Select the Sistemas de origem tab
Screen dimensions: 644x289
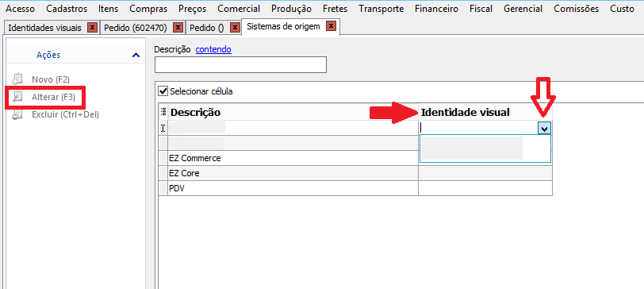[283, 27]
